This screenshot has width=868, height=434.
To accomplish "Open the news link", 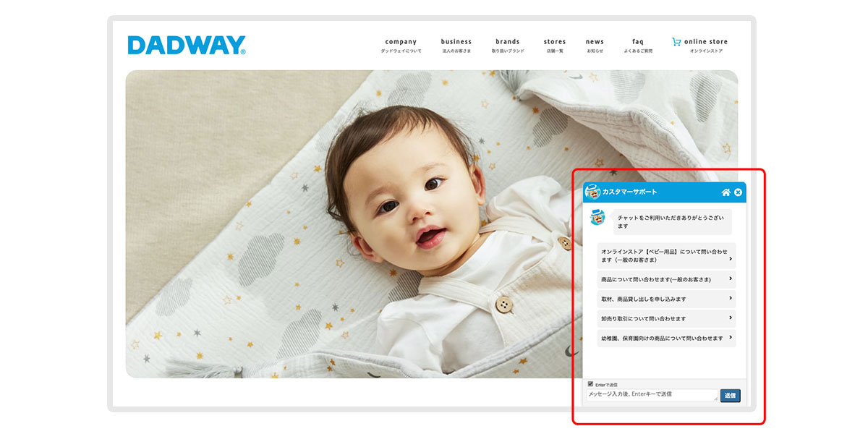I will tap(595, 46).
